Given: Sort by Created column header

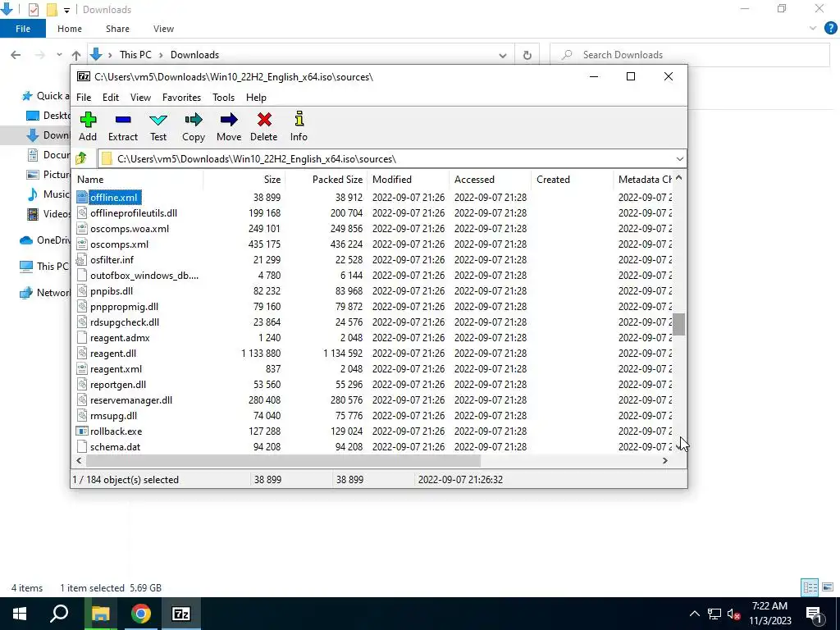Looking at the screenshot, I should [x=572, y=180].
